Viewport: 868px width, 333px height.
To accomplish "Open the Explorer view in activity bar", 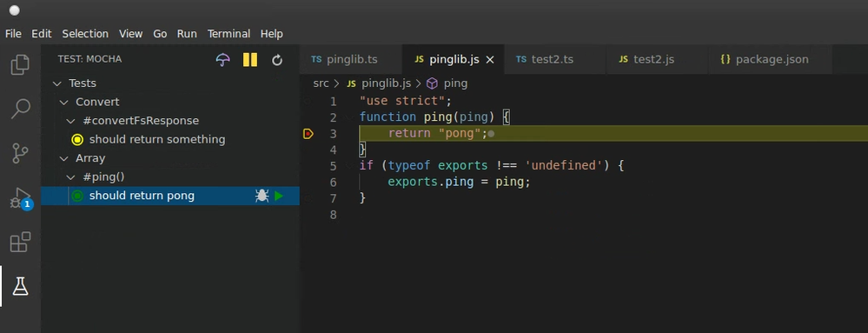I will click(x=20, y=64).
